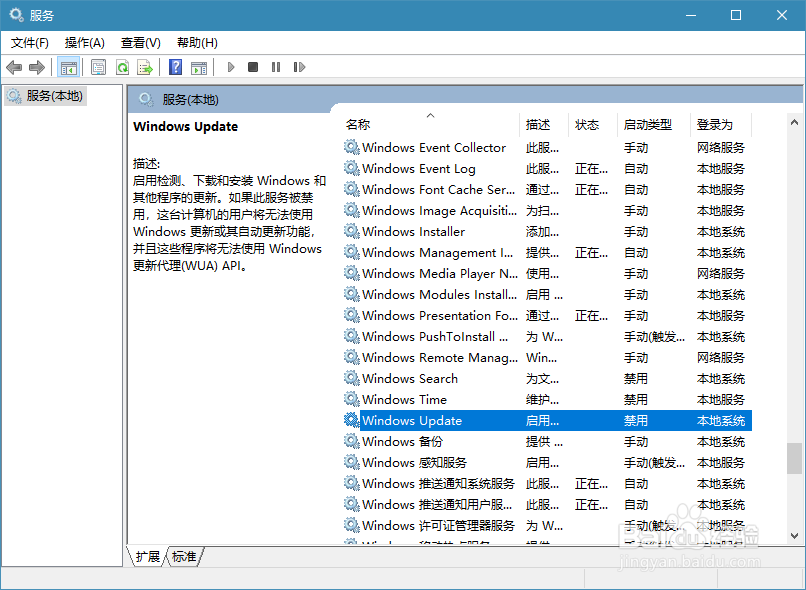Click 禁用 startup type of Windows Search
The image size is (806, 590).
636,379
